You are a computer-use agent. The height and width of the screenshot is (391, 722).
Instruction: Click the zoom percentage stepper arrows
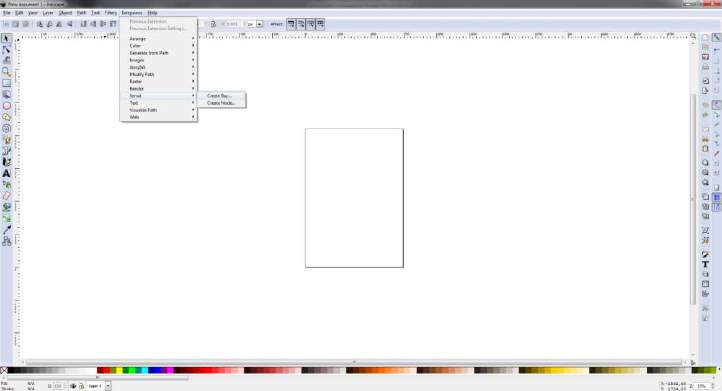(712, 386)
